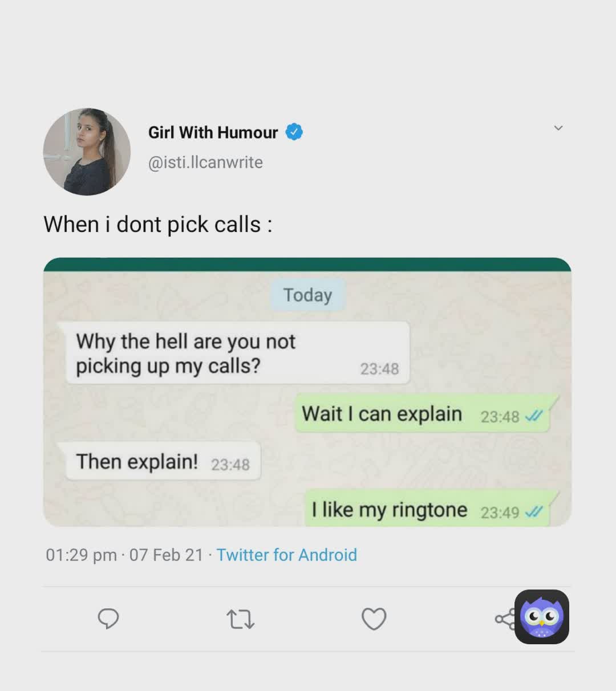
Task: Tap "Why the hell" message bubble
Action: 234,353
